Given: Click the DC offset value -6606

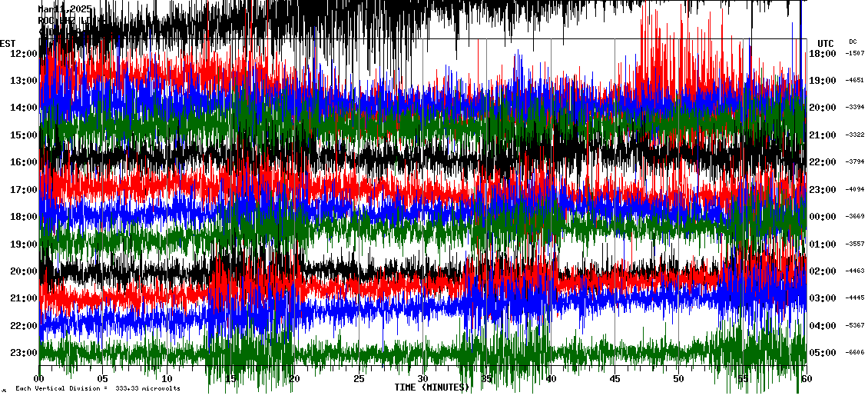Looking at the screenshot, I should point(854,353).
